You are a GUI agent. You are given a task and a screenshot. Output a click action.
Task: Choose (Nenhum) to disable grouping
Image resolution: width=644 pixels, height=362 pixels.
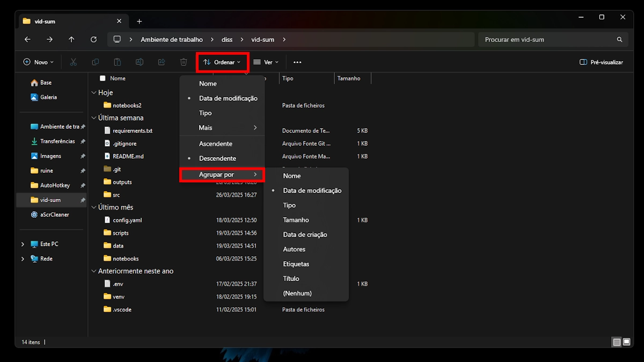(x=297, y=293)
